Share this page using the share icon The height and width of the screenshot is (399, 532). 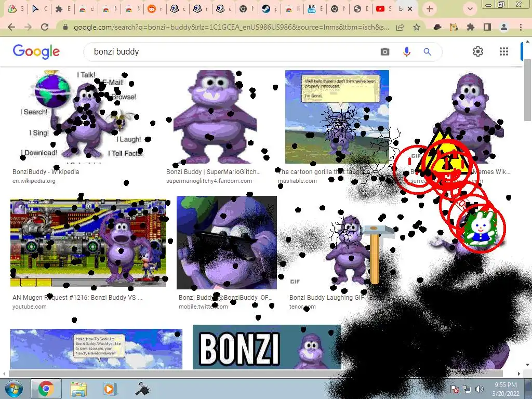[400, 27]
